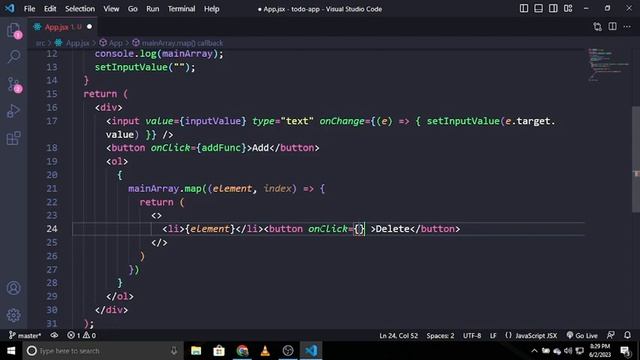Screen dimensions: 640x360
Task: Click the addFunc text on line 18
Action: (221, 148)
